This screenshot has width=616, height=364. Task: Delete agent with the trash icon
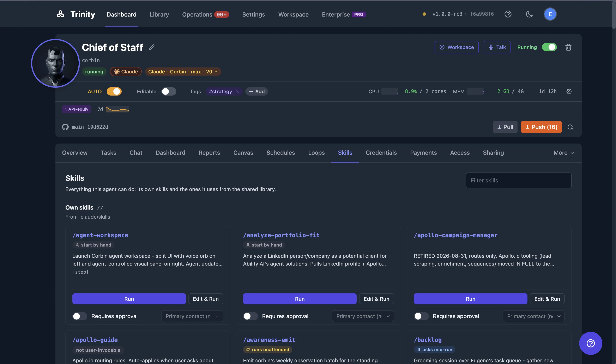pyautogui.click(x=568, y=47)
